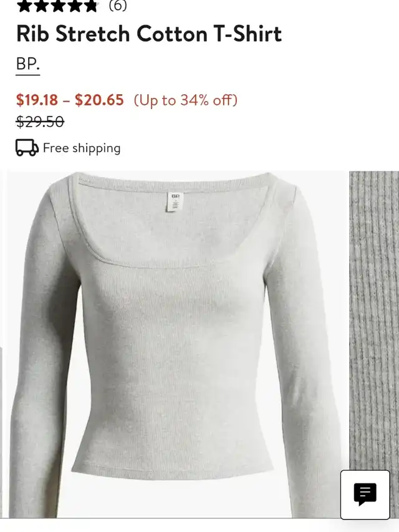
Task: Open the chat message bubble icon
Action: (x=365, y=495)
